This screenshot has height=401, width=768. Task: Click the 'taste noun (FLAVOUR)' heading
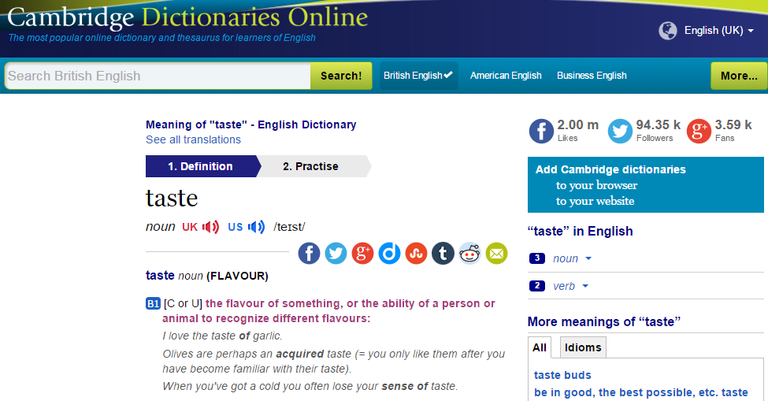[207, 276]
